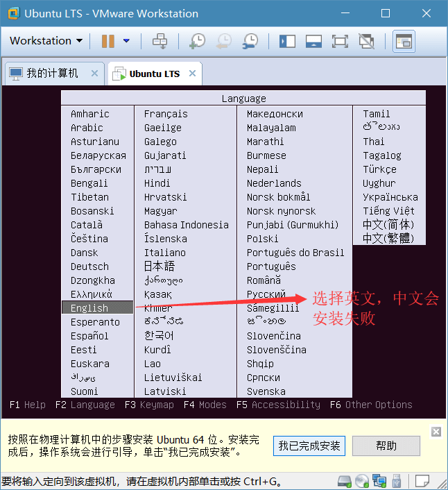The width and height of the screenshot is (448, 490).
Task: Select Svenska language entry
Action: [266, 391]
